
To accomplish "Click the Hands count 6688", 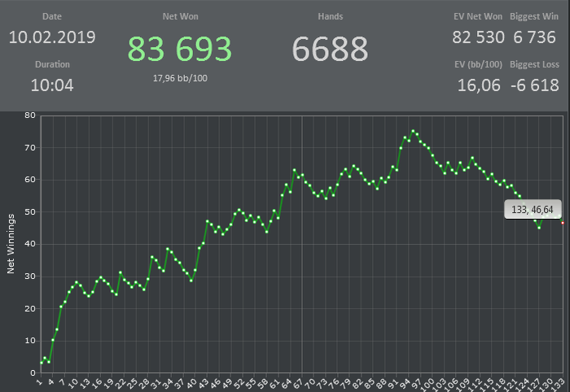I will coord(330,49).
